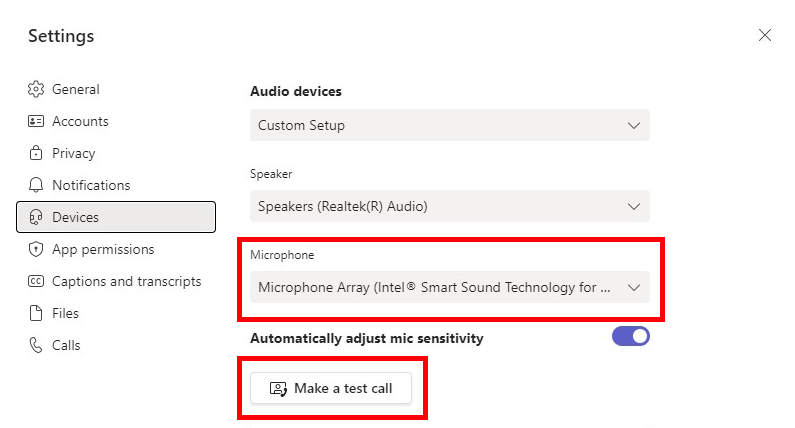
Task: Click the Calls phone icon
Action: [x=36, y=345]
